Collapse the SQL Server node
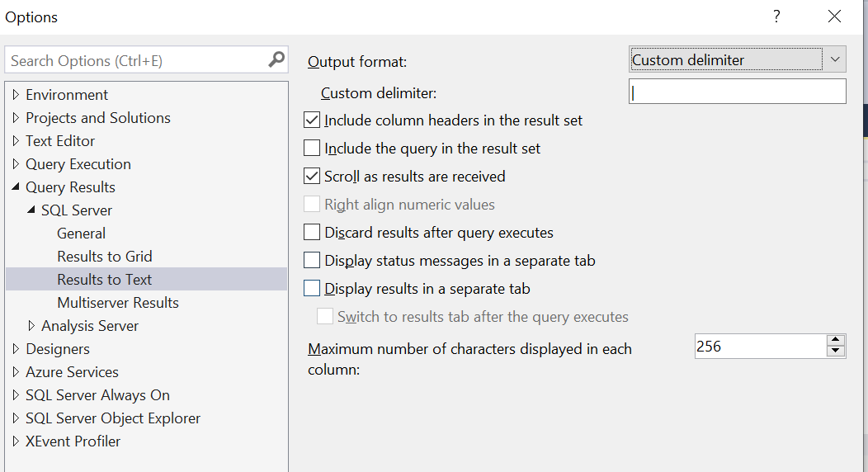Viewport: 868px width, 472px height. pos(31,210)
